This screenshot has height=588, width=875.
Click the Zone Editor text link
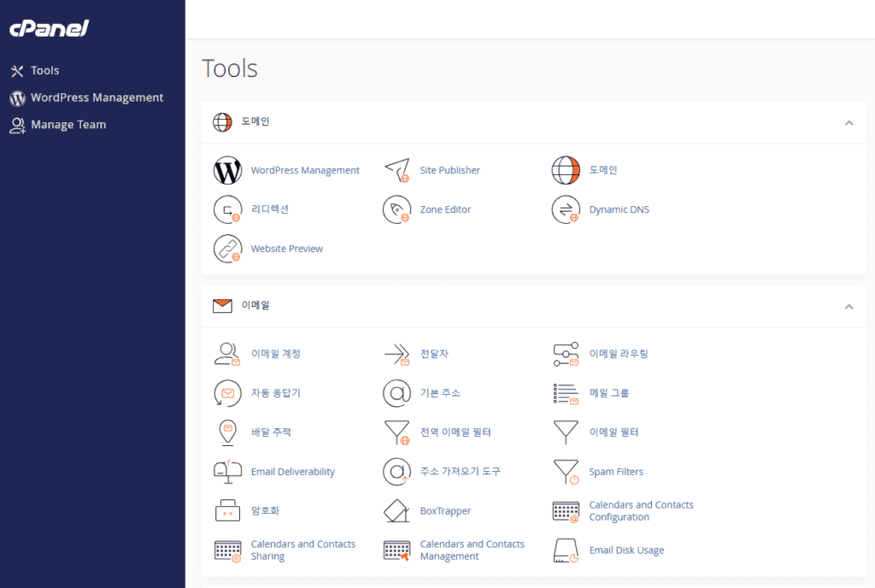coord(445,209)
